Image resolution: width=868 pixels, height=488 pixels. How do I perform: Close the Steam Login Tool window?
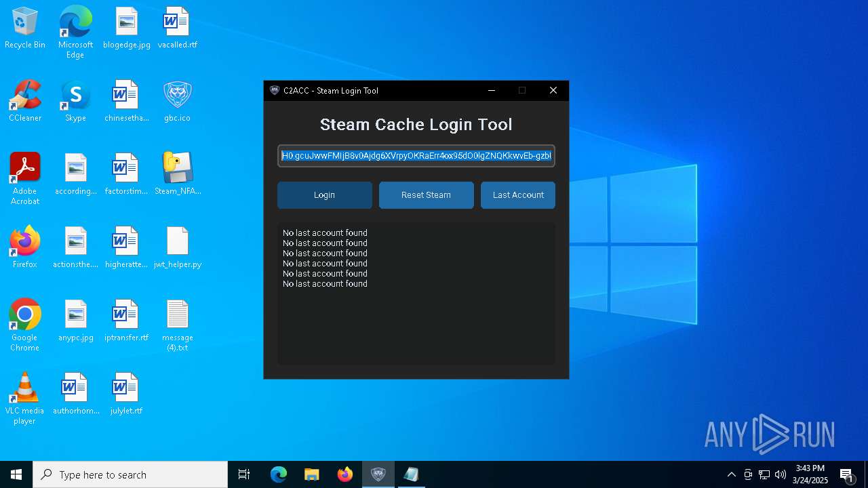[553, 91]
